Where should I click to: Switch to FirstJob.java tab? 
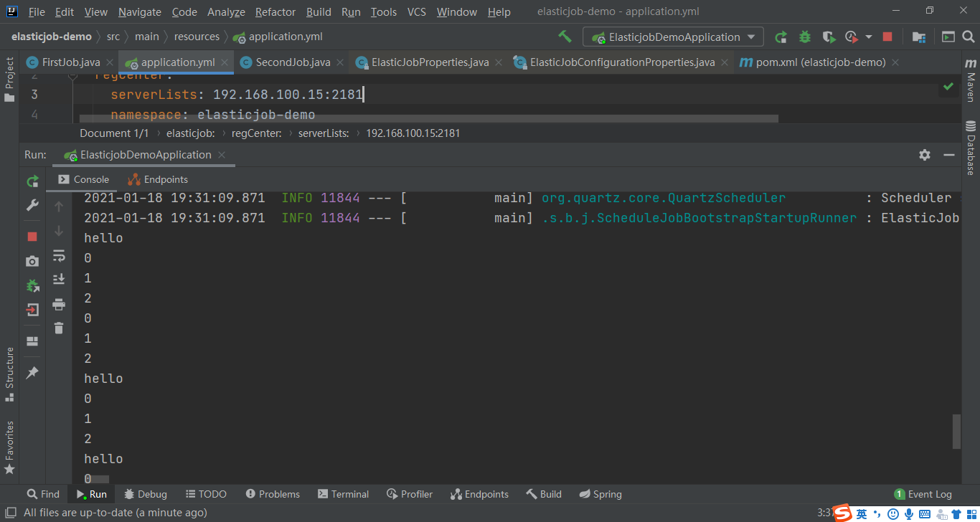click(x=70, y=62)
